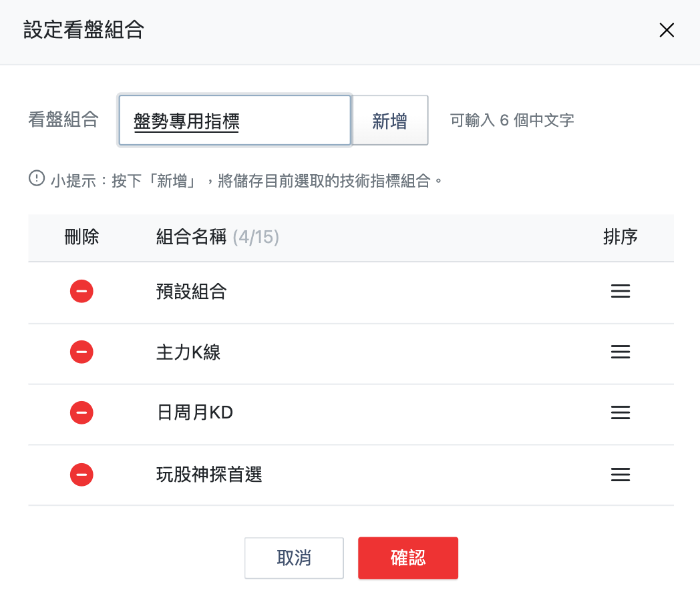This screenshot has height=606, width=700.
Task: Select the reorder handle for 日周月KD
Action: click(621, 412)
